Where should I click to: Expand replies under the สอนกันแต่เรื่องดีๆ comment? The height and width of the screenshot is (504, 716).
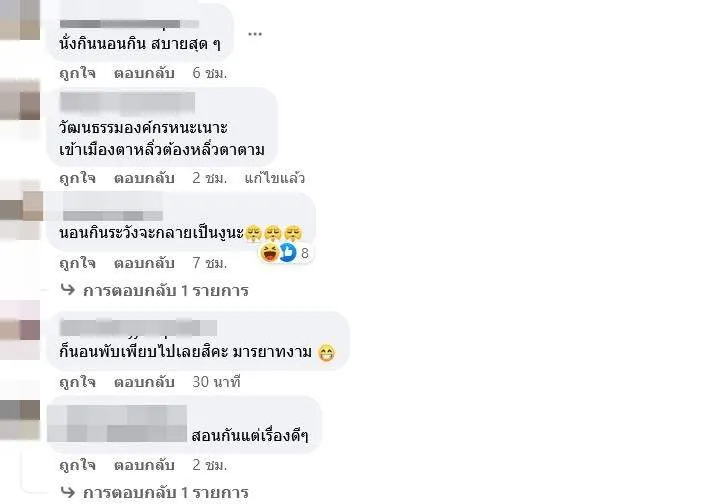coord(166,493)
